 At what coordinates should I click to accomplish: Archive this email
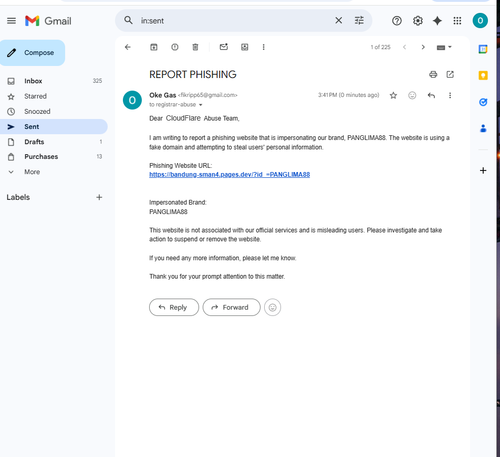154,47
